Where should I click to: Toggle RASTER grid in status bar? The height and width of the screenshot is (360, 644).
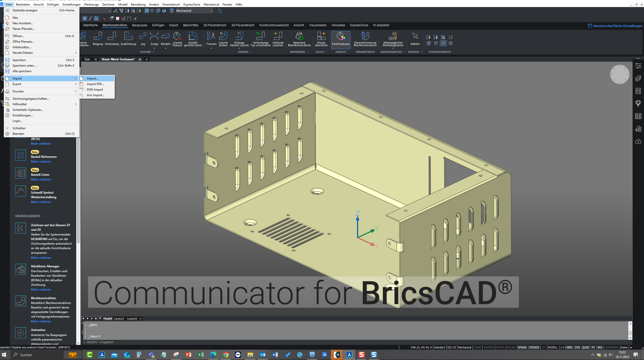click(x=488, y=347)
